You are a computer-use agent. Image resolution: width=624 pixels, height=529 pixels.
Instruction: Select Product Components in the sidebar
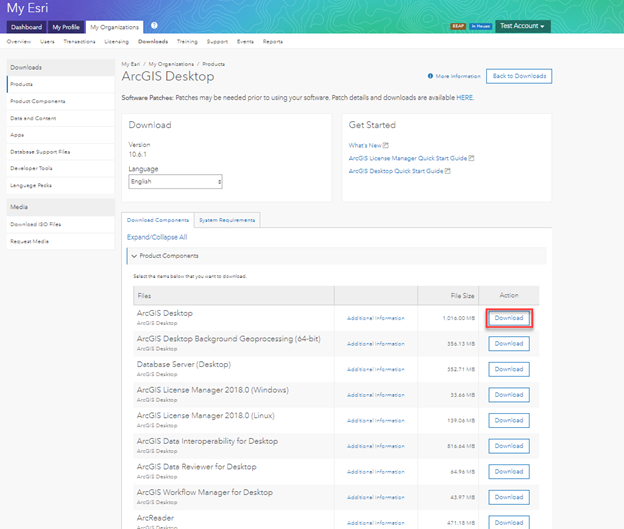[x=60, y=102]
